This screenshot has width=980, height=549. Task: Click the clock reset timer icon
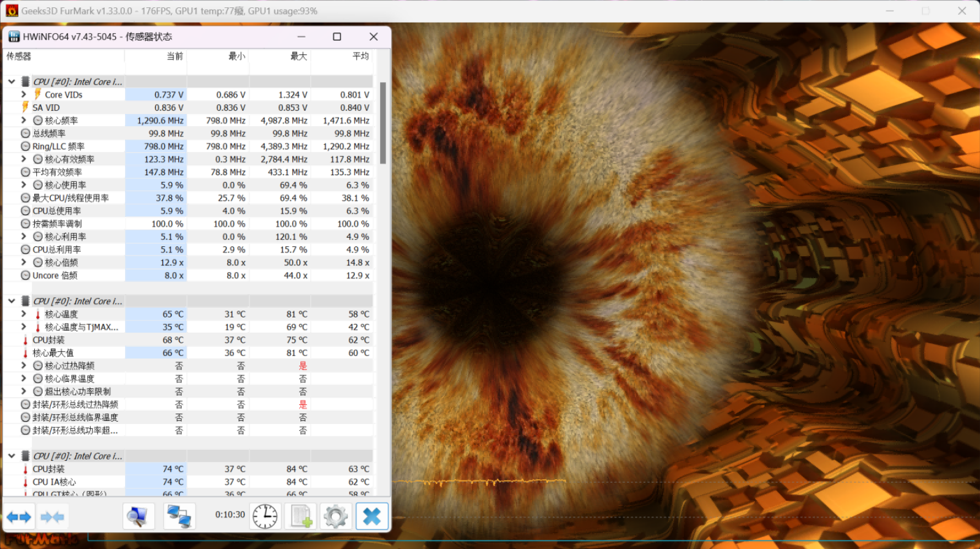click(x=265, y=517)
